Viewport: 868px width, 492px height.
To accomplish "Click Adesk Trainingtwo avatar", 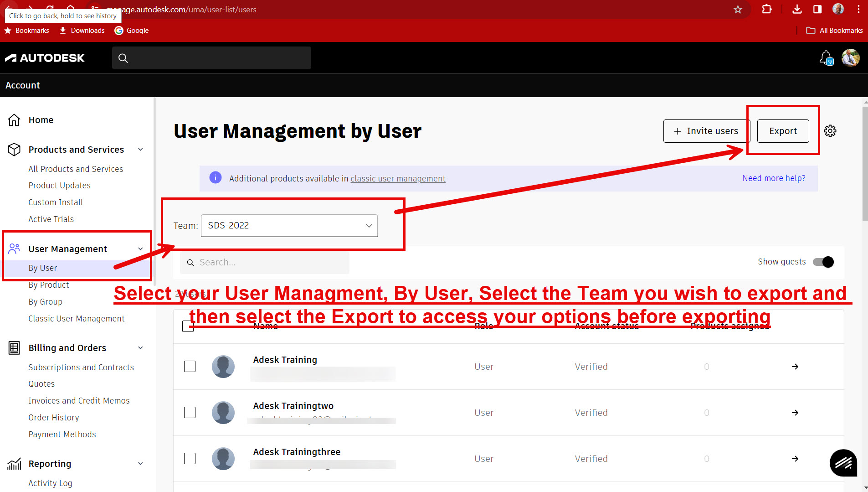I will [223, 413].
